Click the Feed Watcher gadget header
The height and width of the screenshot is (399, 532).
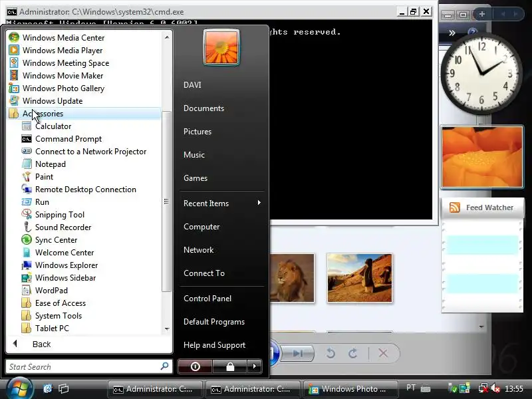pos(482,207)
